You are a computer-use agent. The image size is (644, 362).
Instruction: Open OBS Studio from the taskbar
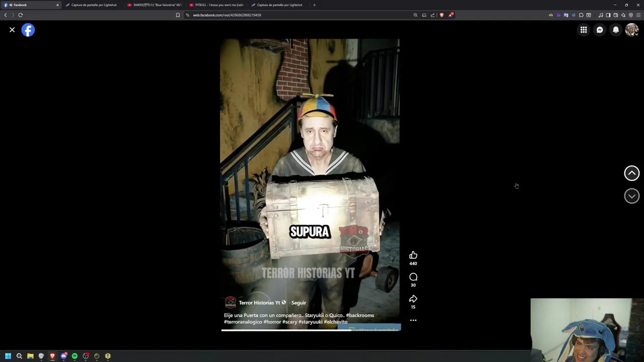pos(86,356)
